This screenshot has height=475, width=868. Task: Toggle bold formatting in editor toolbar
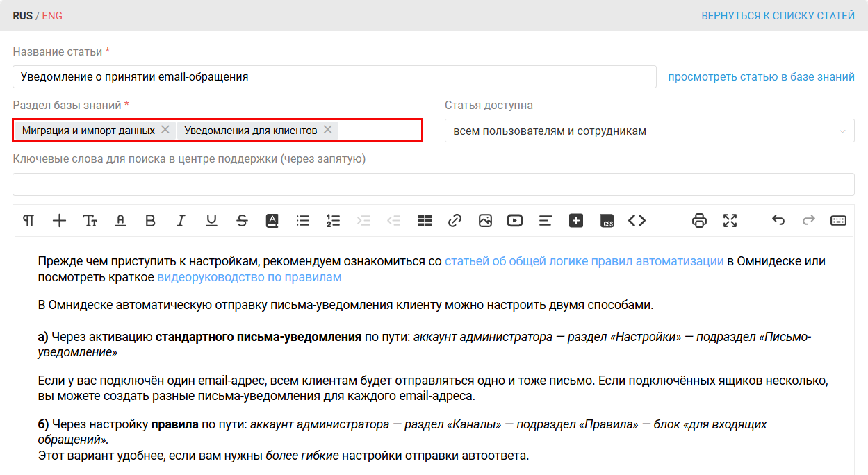(150, 221)
